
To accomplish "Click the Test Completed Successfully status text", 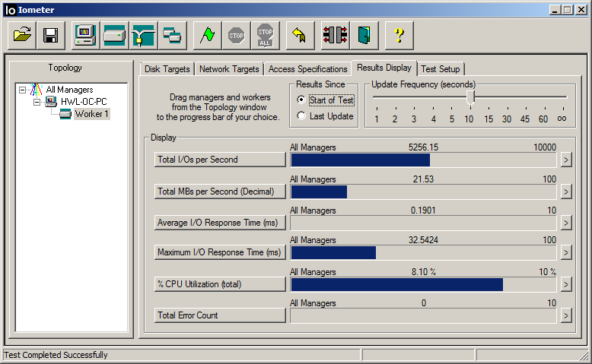I will coord(56,355).
